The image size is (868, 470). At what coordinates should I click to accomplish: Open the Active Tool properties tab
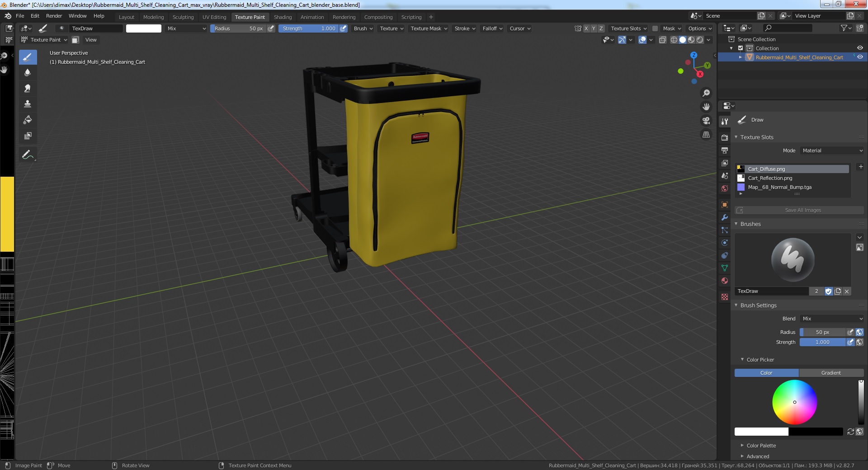coord(725,122)
